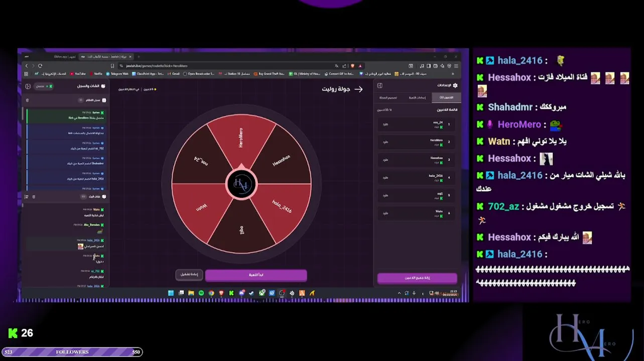Image resolution: width=644 pixels, height=361 pixels.
Task: Reload the roulette page
Action: (x=40, y=66)
